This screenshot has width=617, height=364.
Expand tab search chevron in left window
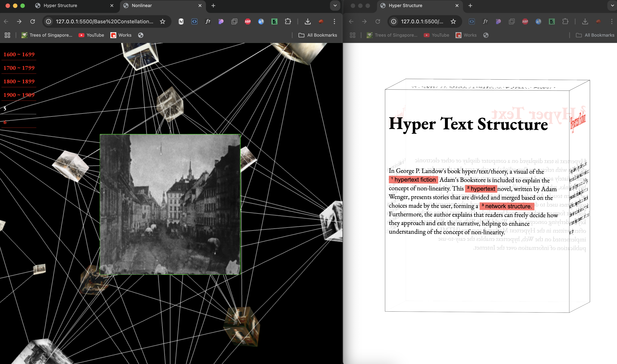point(335,5)
